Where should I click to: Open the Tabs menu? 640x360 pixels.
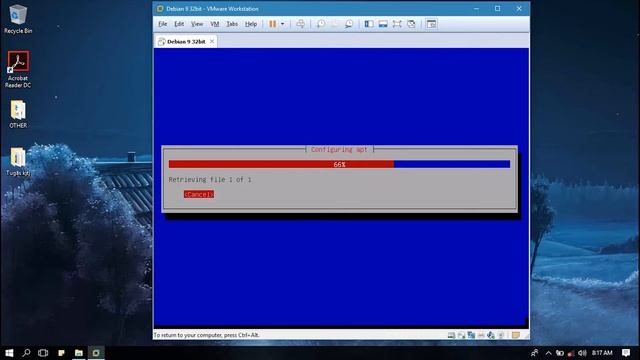(x=232, y=24)
